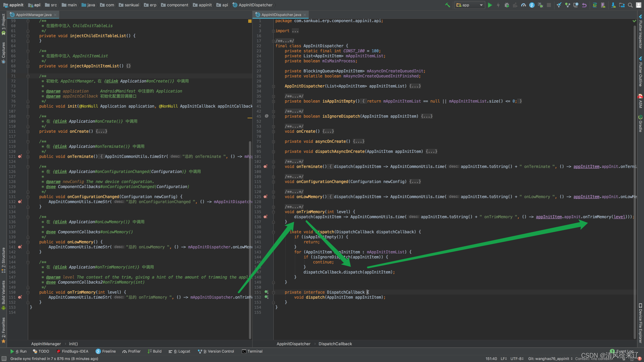Screen dimensions: 644x362
Task: Toggle the Build Variants tool window
Action: coord(3,295)
